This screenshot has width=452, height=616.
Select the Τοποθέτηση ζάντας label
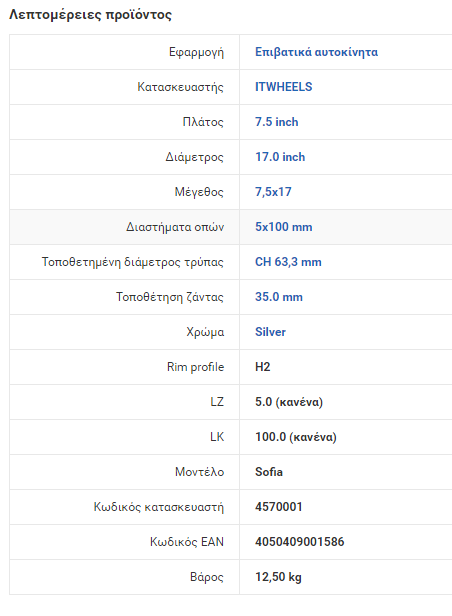[x=170, y=297]
